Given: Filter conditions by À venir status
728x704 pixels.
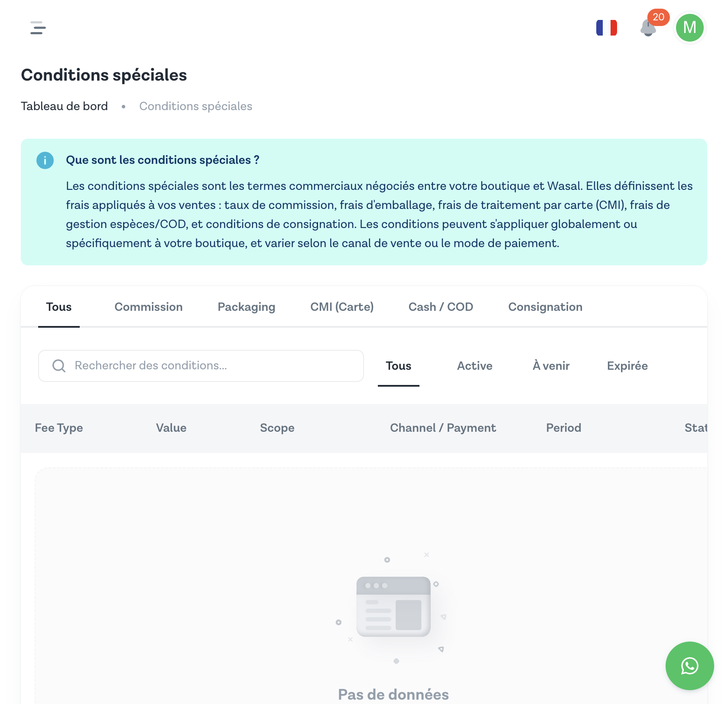Looking at the screenshot, I should point(551,366).
